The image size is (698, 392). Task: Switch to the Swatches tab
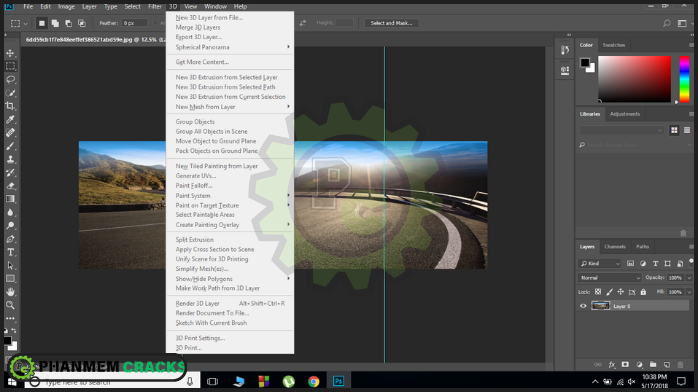[x=613, y=45]
